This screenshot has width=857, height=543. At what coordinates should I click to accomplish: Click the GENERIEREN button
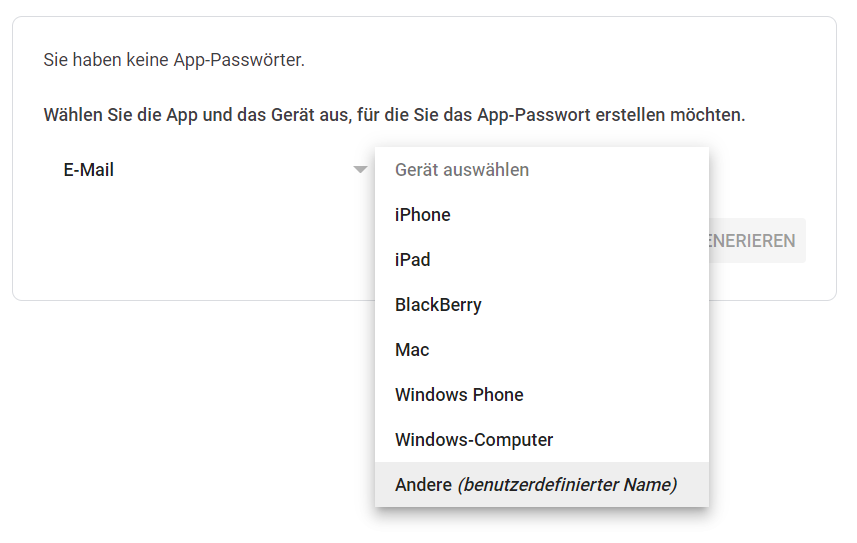point(757,241)
